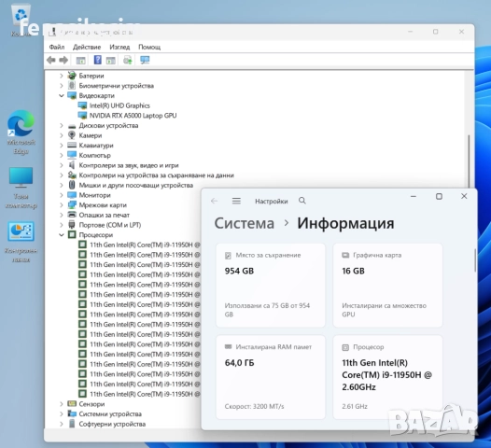
Task: Select Мишки и други посочващи устройства row
Action: pyautogui.click(x=136, y=185)
